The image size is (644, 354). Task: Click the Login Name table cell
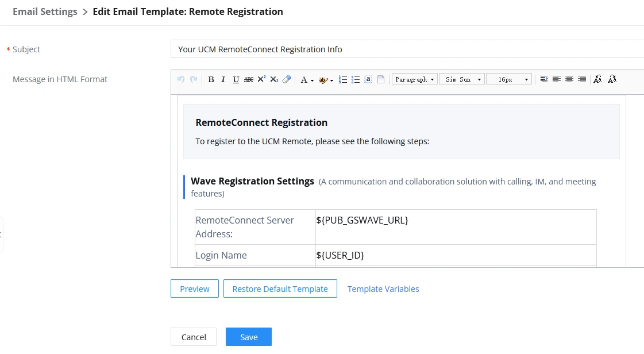pos(255,255)
